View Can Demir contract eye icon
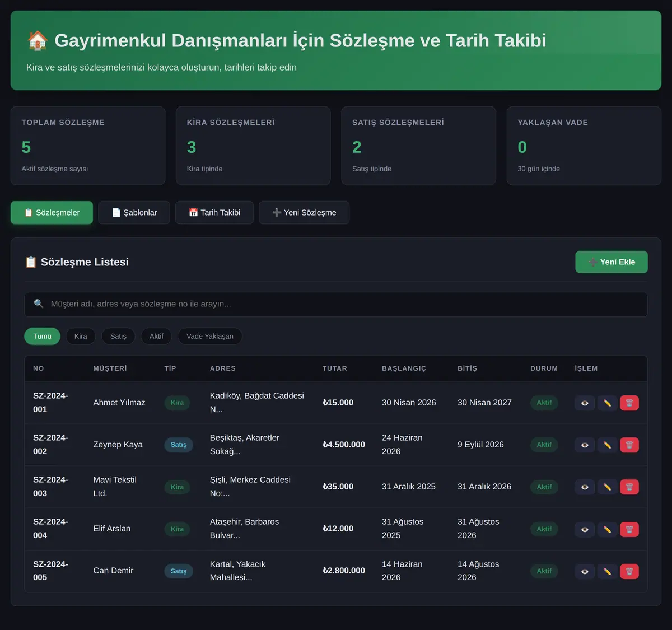Screen dimensions: 672x630 tap(585, 571)
